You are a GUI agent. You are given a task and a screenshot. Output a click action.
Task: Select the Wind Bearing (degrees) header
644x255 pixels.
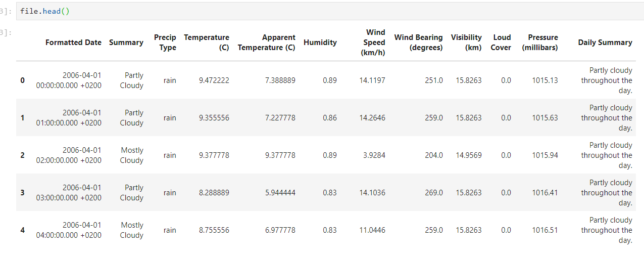tap(418, 42)
